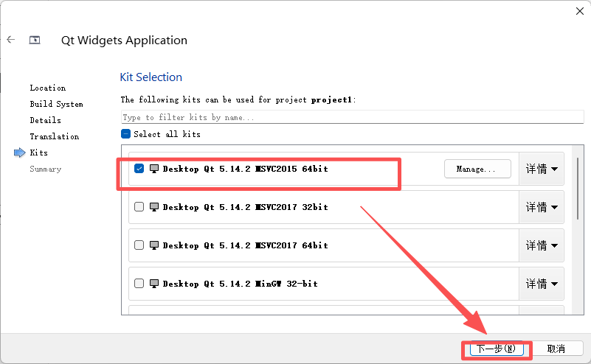Viewport: 591px width, 364px height.
Task: Close the Qt Widgets Application dialog
Action: click(580, 11)
